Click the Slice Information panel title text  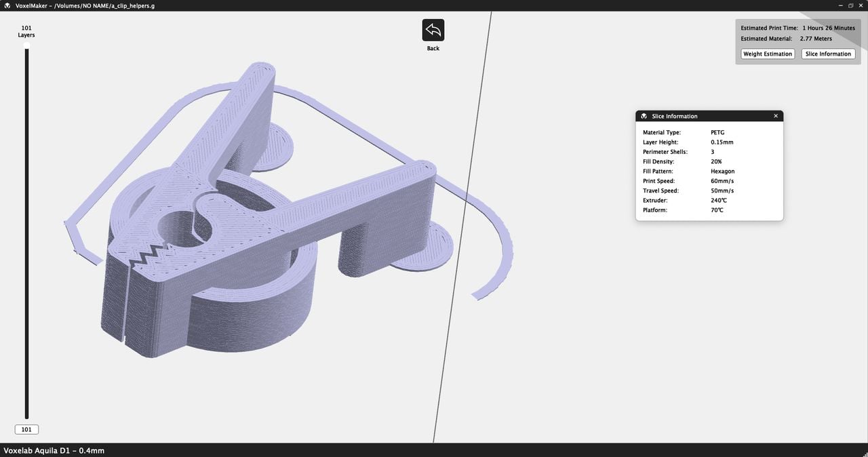pos(674,116)
